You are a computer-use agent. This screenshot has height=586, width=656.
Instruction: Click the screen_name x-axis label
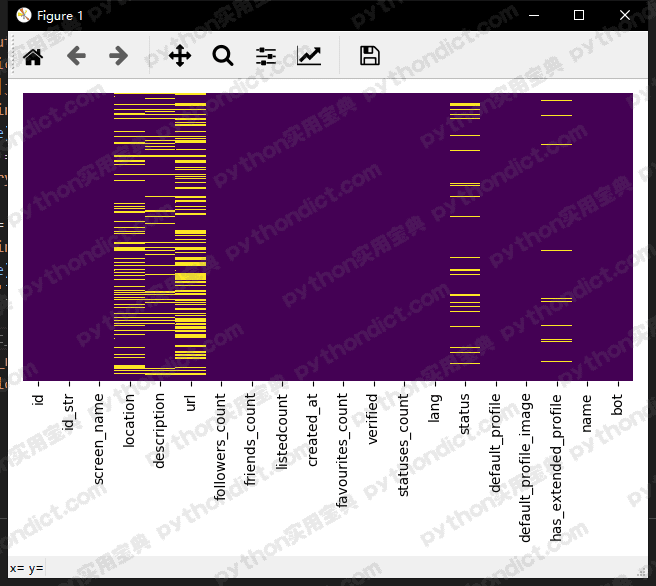98,438
